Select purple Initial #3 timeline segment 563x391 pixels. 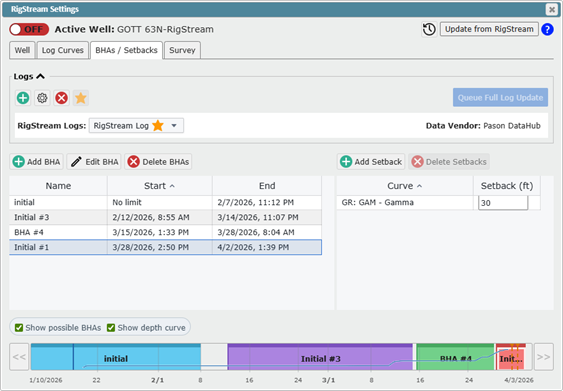click(320, 357)
